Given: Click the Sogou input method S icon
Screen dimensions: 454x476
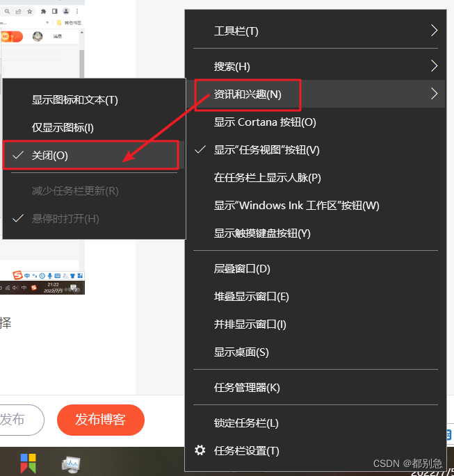Looking at the screenshot, I should pos(17,275).
